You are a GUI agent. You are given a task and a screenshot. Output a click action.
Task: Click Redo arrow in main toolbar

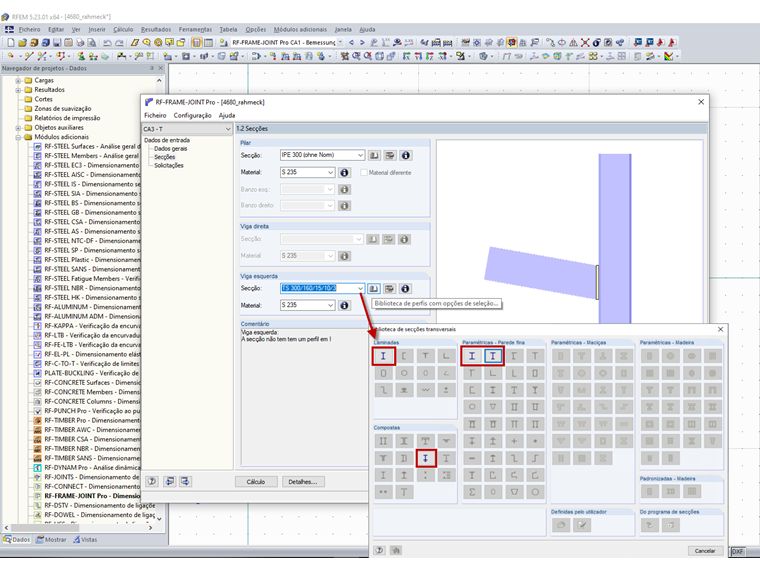pyautogui.click(x=119, y=43)
